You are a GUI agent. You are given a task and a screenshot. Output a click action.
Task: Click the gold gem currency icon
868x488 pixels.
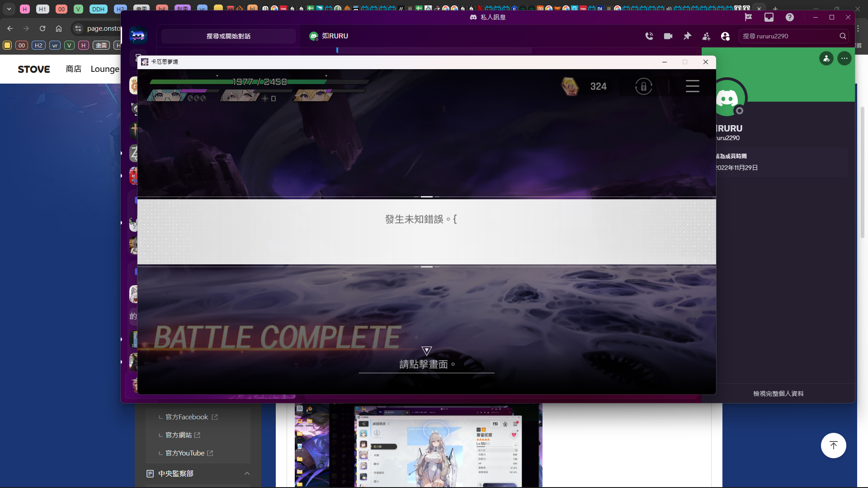(570, 86)
